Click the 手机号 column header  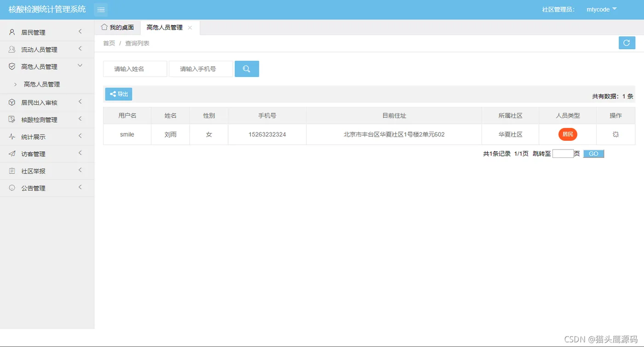click(267, 116)
